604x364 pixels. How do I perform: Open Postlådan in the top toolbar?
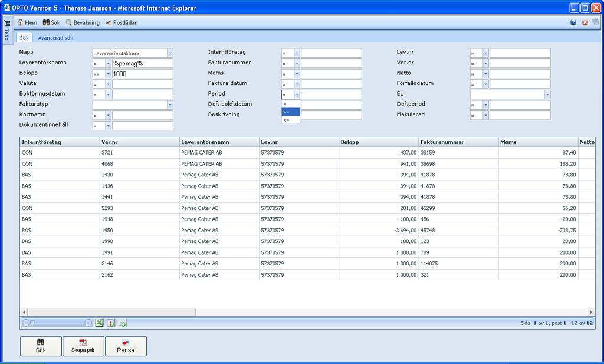tap(122, 22)
